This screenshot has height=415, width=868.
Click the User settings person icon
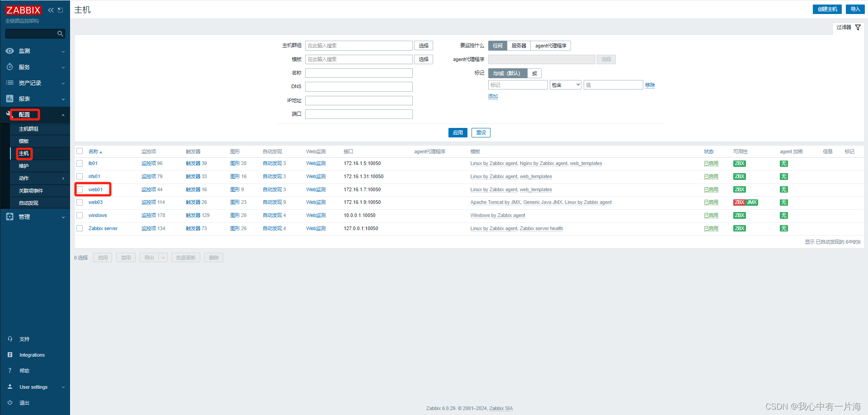tap(10, 387)
